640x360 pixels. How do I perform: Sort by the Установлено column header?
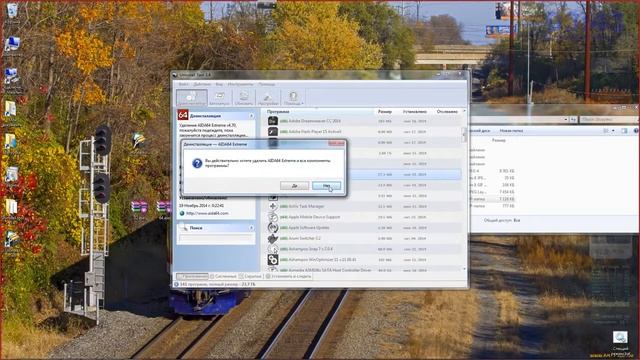414,111
